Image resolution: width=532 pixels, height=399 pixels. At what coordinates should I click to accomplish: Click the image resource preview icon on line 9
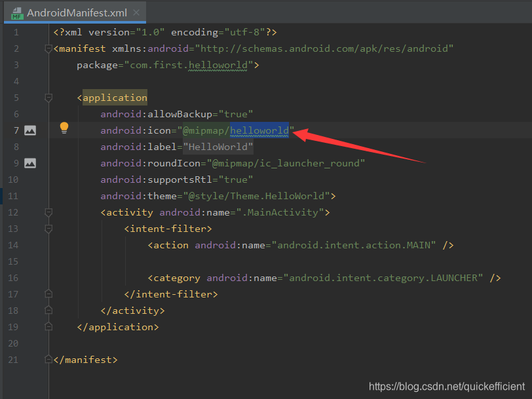30,163
